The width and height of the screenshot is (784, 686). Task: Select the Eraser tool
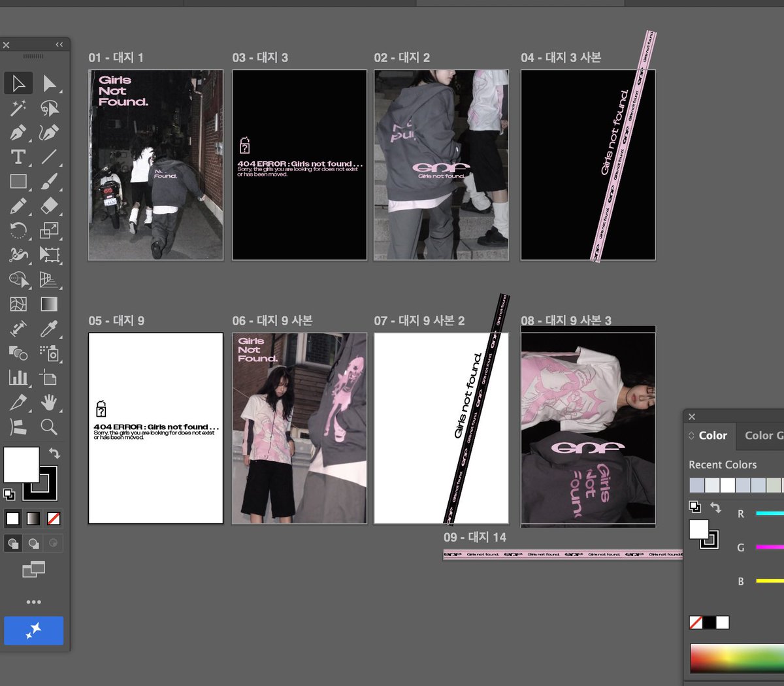49,206
